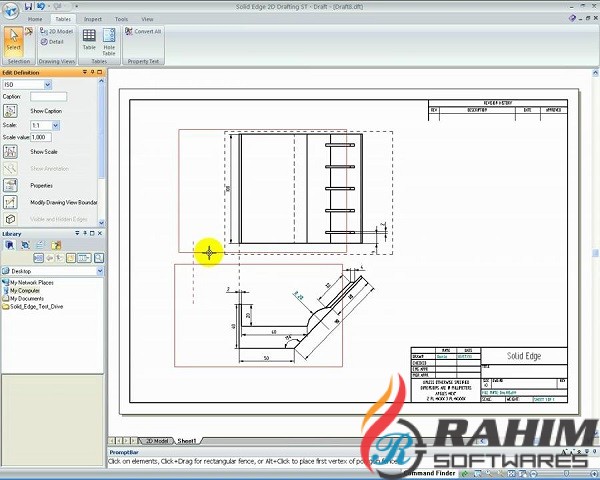The height and width of the screenshot is (480, 600).
Task: Click the first blue icon in Library toolbar
Action: point(38,258)
